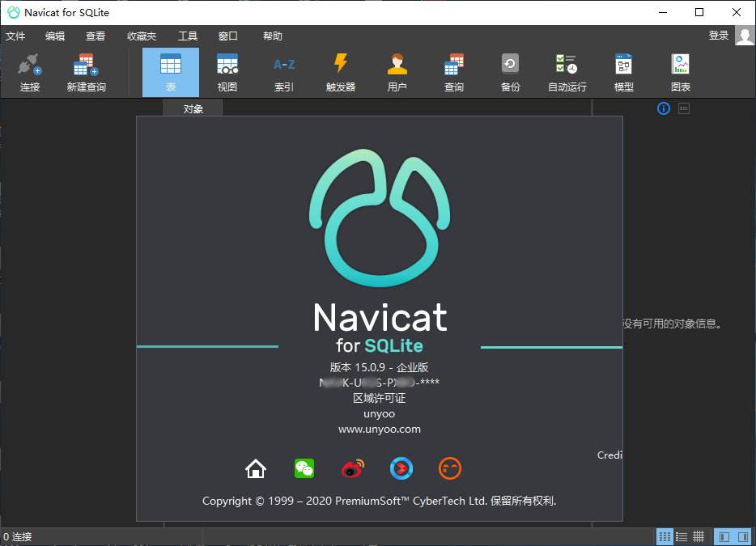
Task: Click the www.unyoo.com text
Action: tap(380, 429)
